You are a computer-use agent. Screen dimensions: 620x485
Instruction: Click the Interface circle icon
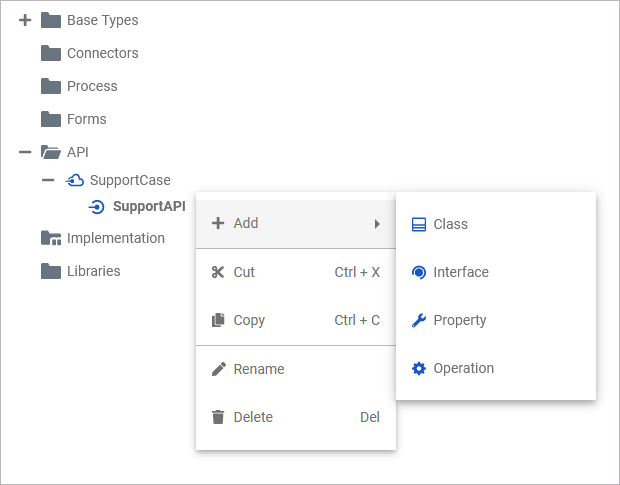(x=419, y=272)
